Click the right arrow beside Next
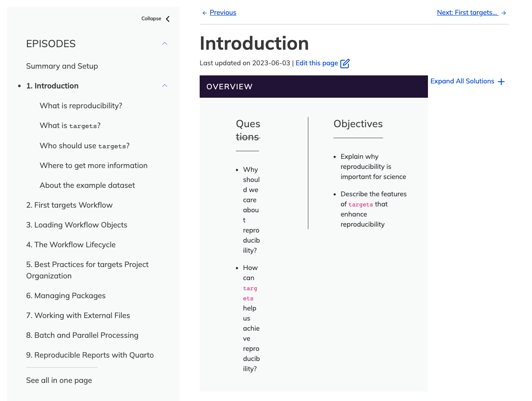The image size is (532, 401). (x=503, y=12)
